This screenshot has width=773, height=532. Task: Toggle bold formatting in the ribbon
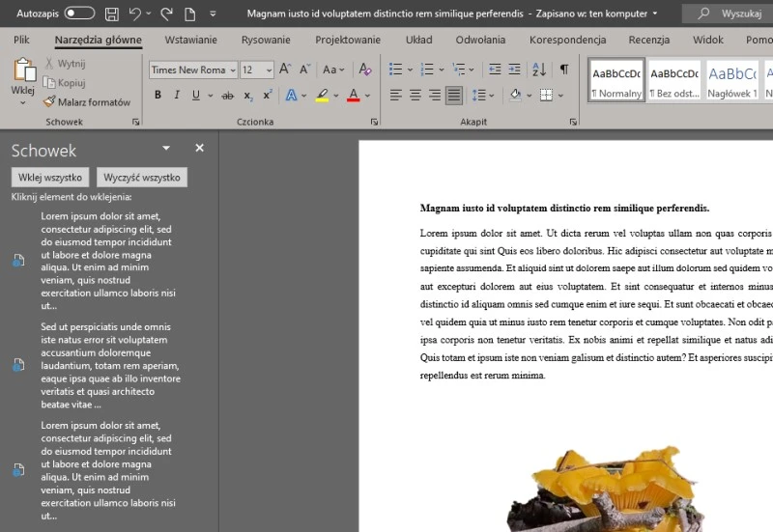[x=157, y=95]
